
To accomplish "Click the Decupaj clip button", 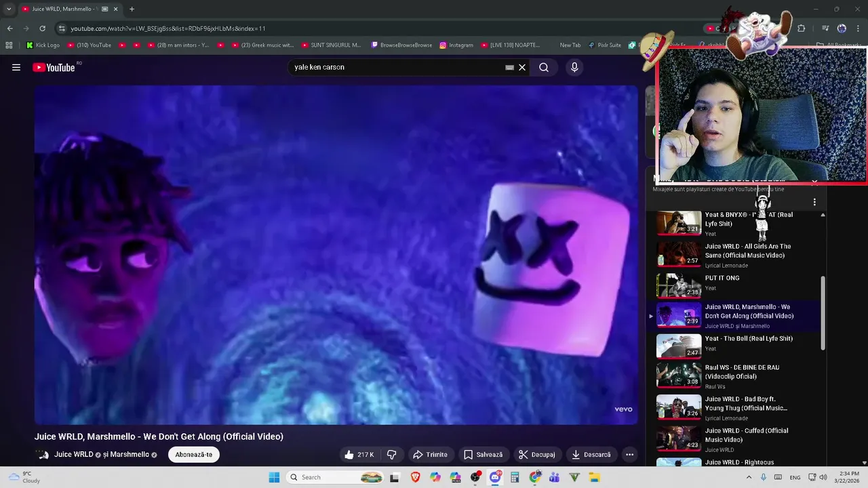I will coord(536,455).
